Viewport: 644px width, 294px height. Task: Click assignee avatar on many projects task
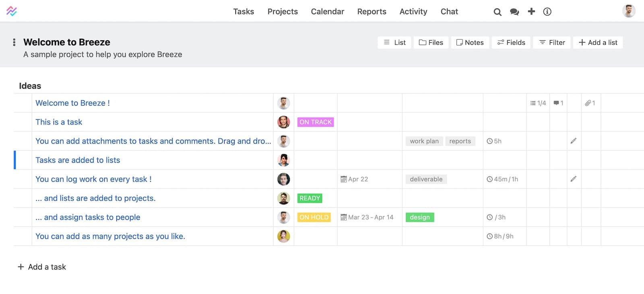[x=284, y=236]
